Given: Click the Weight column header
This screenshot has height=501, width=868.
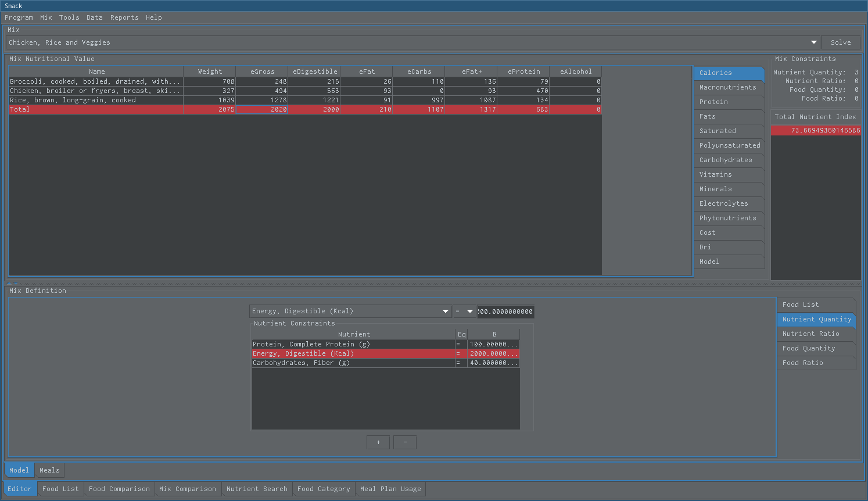Looking at the screenshot, I should [210, 71].
